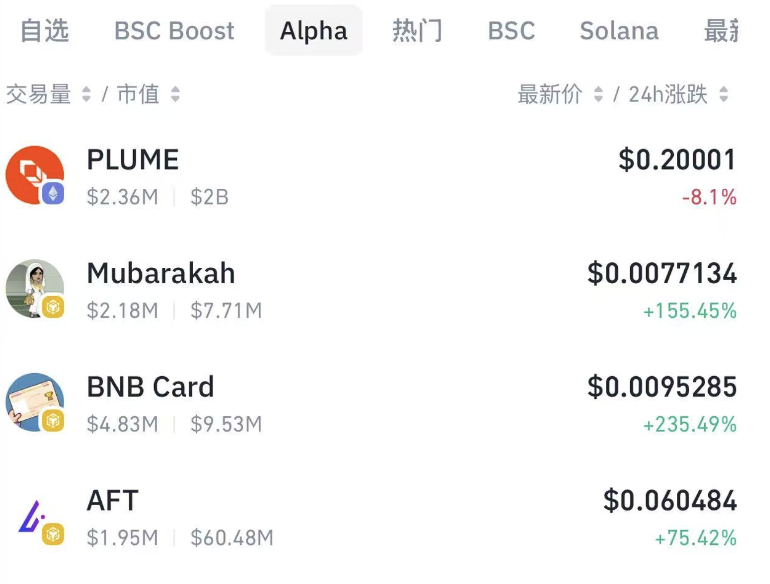Image resolution: width=770 pixels, height=584 pixels.
Task: Open the PLUME token logo
Action: click(34, 175)
